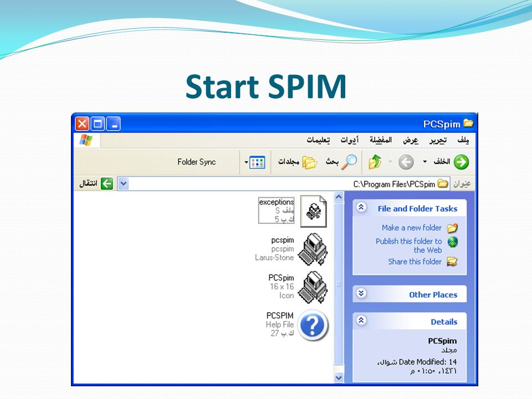532x399 pixels.
Task: Toggle the Folders pane button
Action: click(x=298, y=162)
